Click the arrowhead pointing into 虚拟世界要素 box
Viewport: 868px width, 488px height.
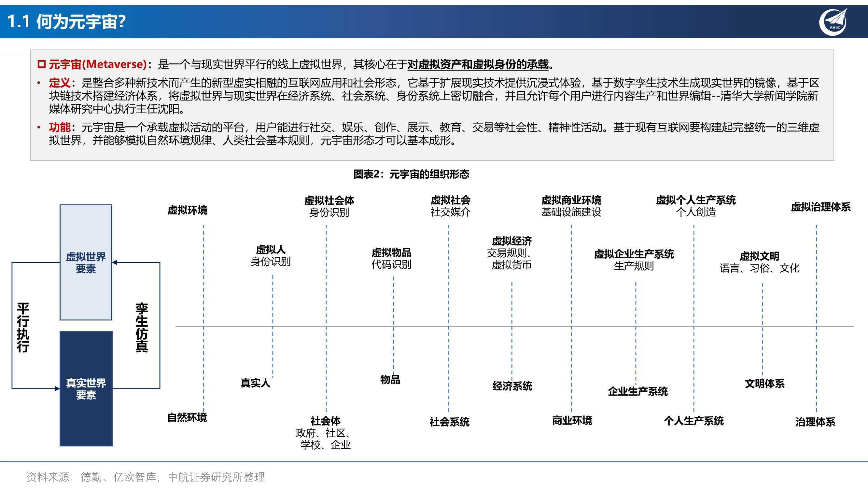click(115, 262)
